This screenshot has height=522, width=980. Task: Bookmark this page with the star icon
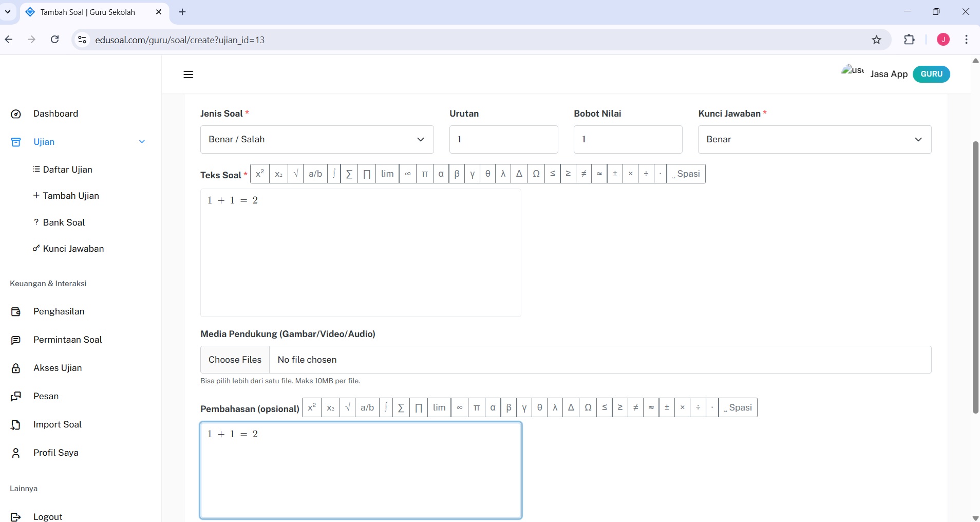pyautogui.click(x=876, y=40)
